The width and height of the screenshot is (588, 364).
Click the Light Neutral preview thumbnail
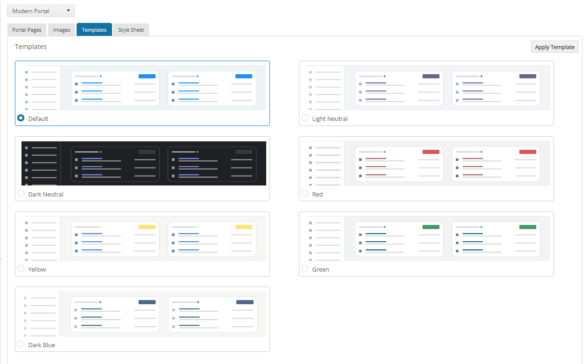428,88
